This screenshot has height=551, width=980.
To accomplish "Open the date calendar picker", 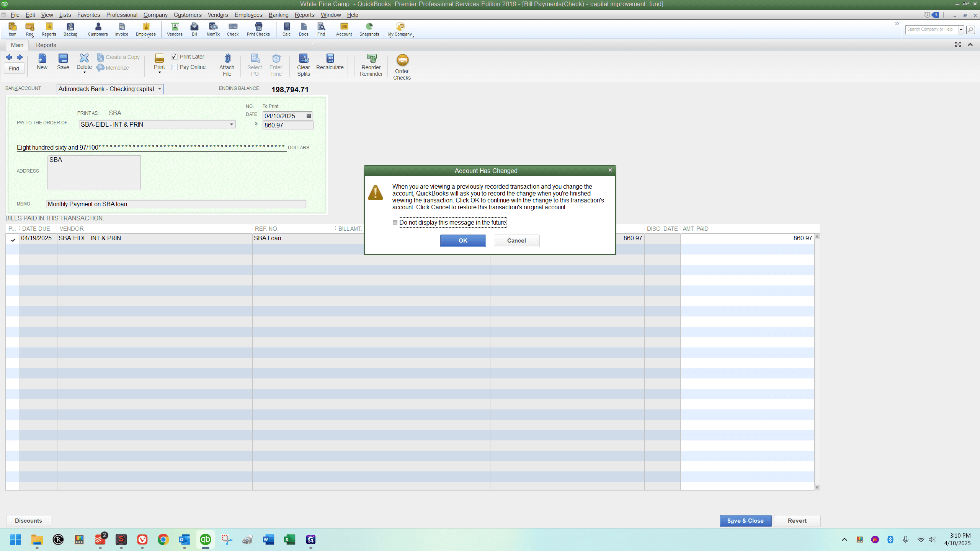I will click(x=309, y=116).
